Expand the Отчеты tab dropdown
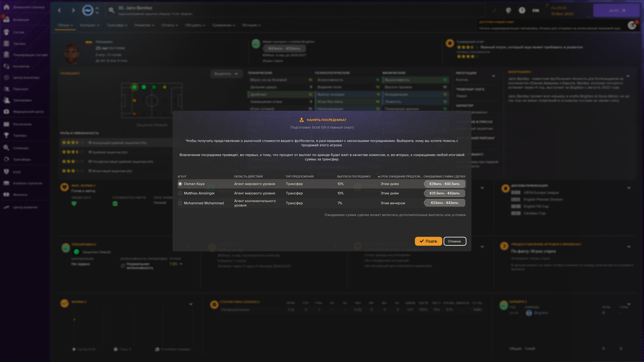 tap(170, 25)
